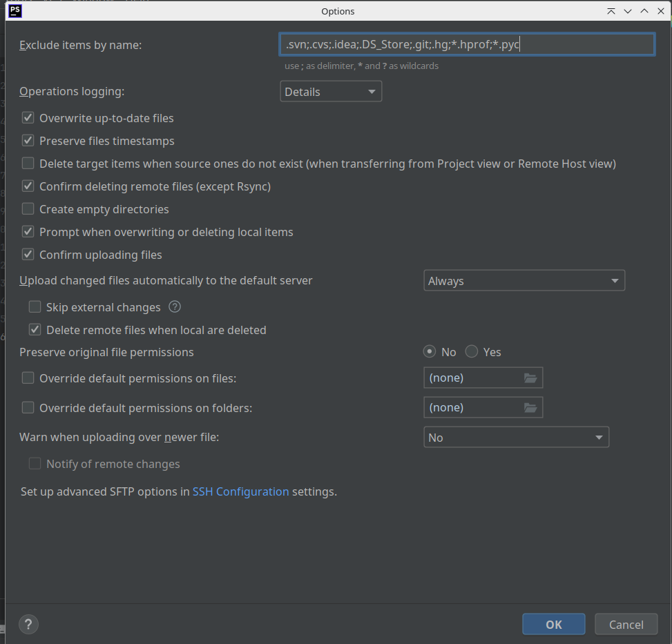Screen dimensions: 672x644
Task: Select Yes for Preserve original file permissions
Action: [x=472, y=352]
